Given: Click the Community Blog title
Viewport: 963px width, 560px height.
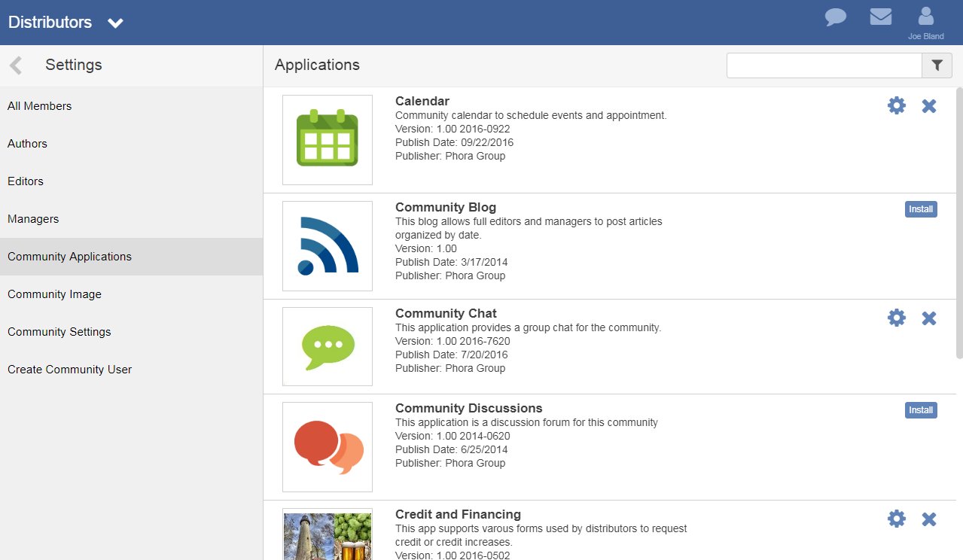Looking at the screenshot, I should [446, 207].
